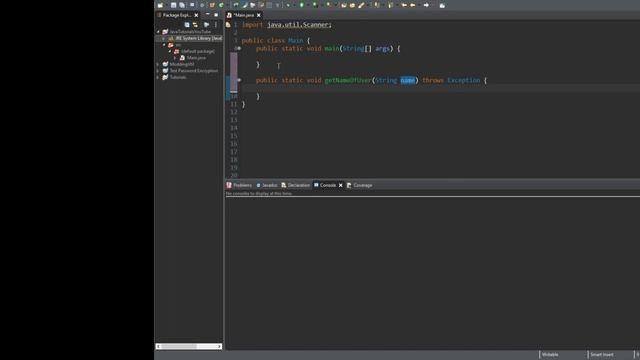Click 'Writable' in the status bar
The height and width of the screenshot is (360, 640).
tap(550, 355)
